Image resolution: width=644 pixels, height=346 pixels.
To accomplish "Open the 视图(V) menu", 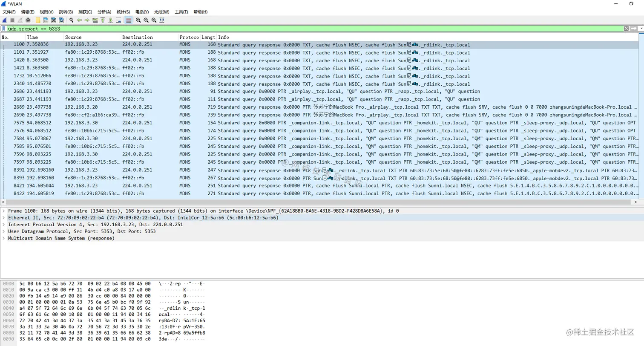I will [46, 12].
